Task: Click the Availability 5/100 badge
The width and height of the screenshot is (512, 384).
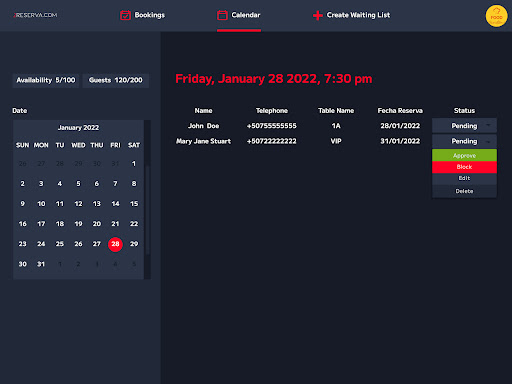Action: (46, 80)
